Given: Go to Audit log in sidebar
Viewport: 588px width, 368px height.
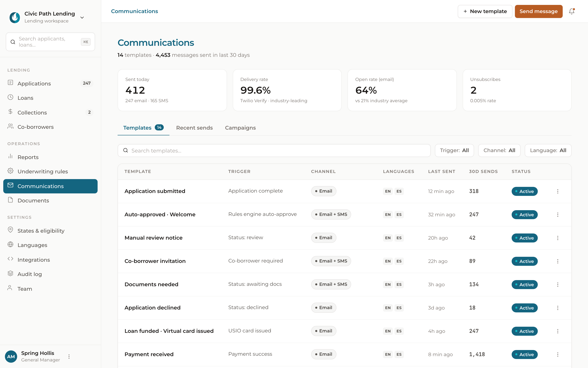Looking at the screenshot, I should [x=50, y=274].
